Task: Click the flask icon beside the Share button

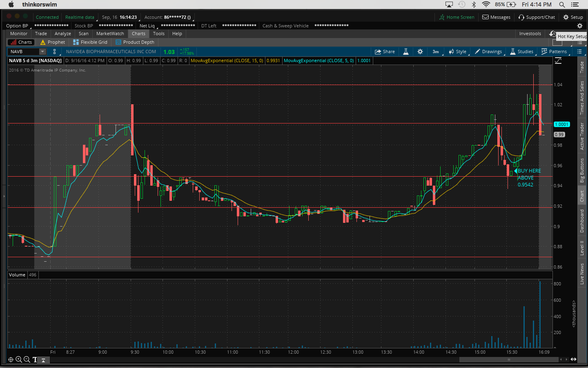Action: click(x=406, y=52)
